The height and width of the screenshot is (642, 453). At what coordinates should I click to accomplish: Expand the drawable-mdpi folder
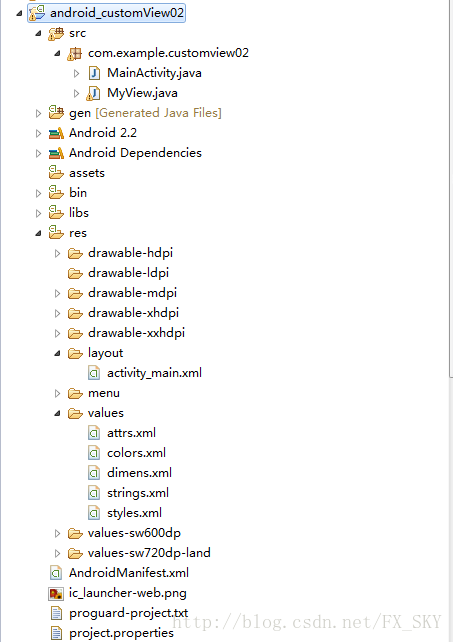tap(57, 294)
